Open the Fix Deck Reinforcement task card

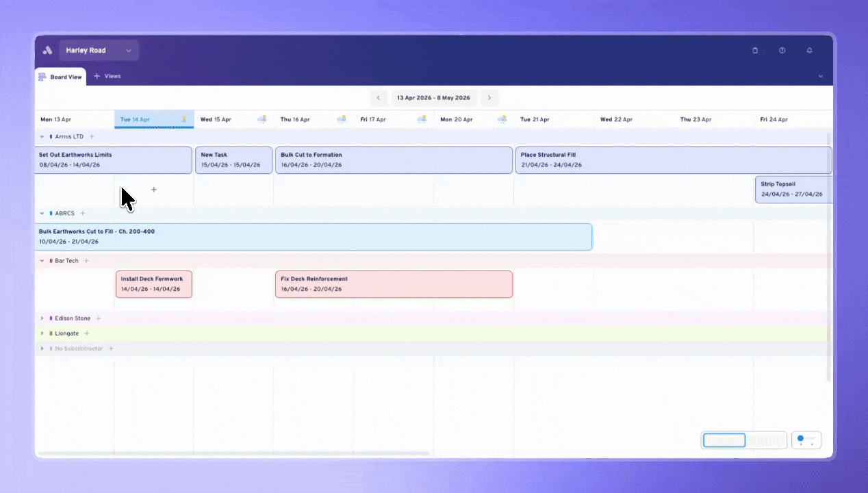pyautogui.click(x=394, y=284)
